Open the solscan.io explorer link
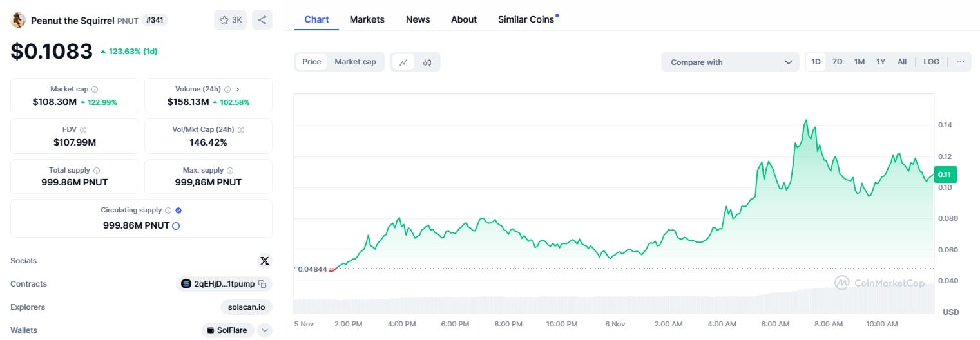The width and height of the screenshot is (980, 340). coord(246,307)
